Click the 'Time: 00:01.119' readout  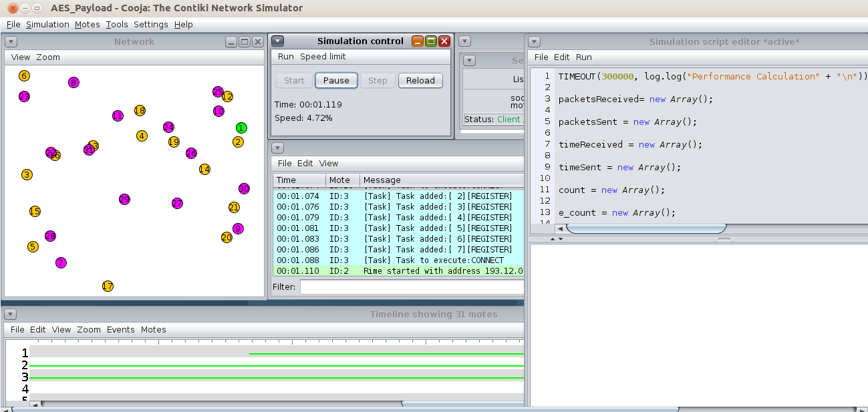pyautogui.click(x=308, y=105)
